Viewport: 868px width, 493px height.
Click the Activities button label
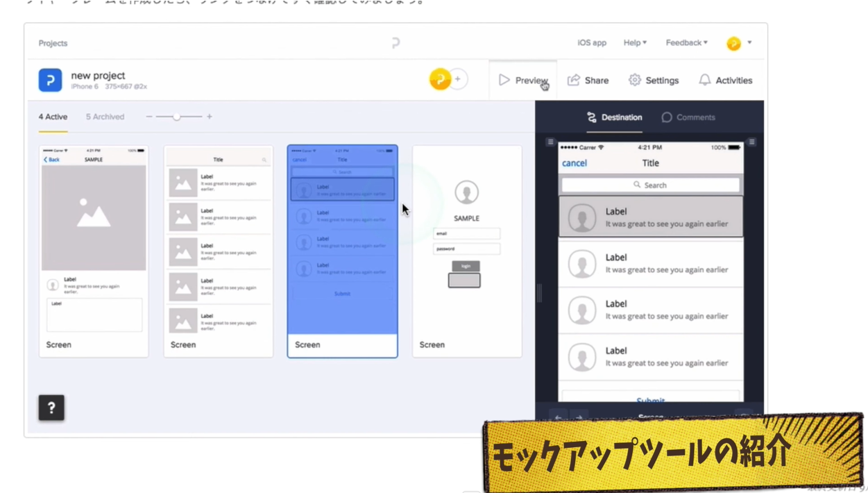coord(734,81)
